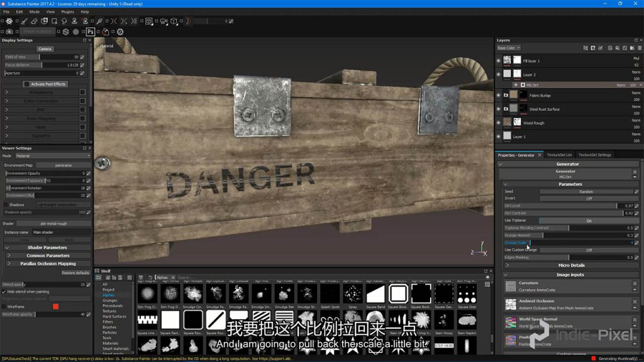Screen dimensions: 644x362
Task: Open the Plugins menu
Action: 68,12
